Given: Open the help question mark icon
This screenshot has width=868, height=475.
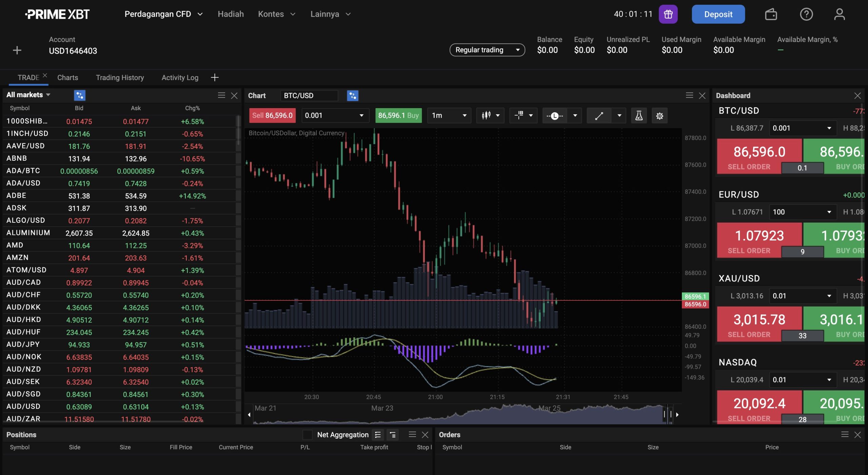Looking at the screenshot, I should [x=806, y=14].
